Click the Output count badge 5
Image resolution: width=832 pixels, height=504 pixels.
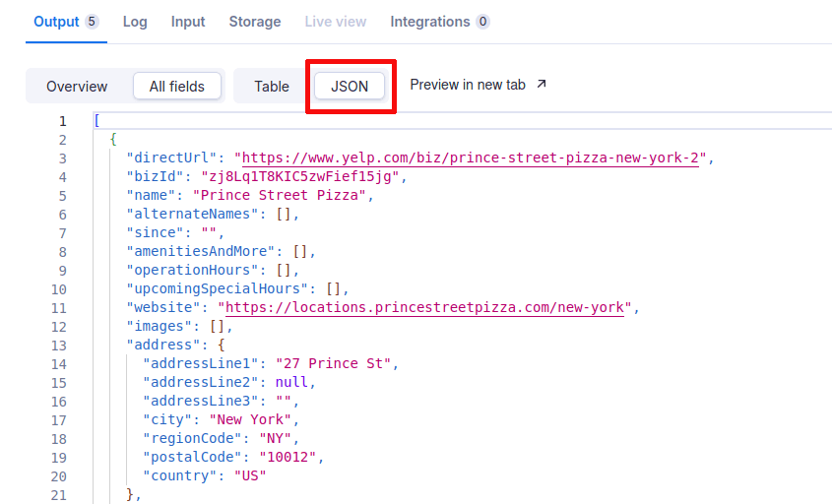(92, 22)
